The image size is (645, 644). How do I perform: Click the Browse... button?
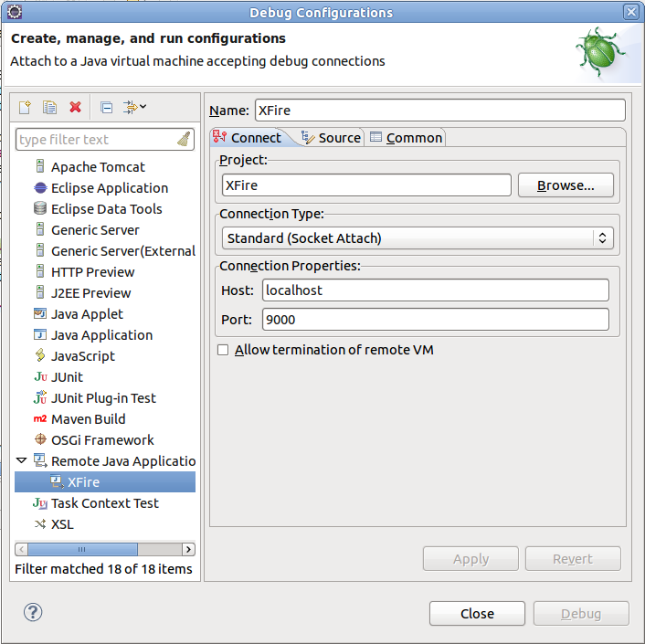(x=566, y=185)
